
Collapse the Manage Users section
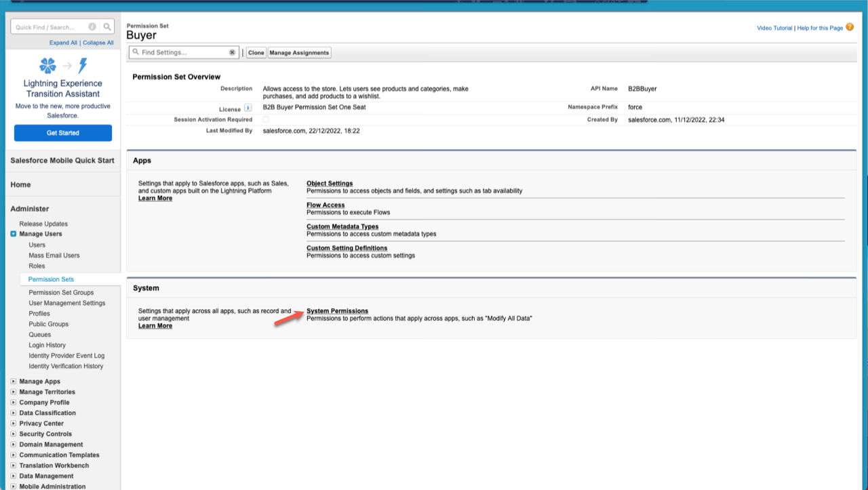coord(14,234)
